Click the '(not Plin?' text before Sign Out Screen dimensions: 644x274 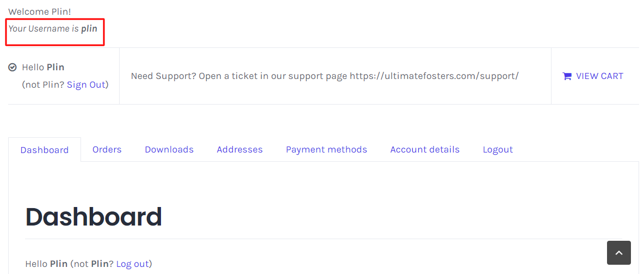click(x=43, y=84)
